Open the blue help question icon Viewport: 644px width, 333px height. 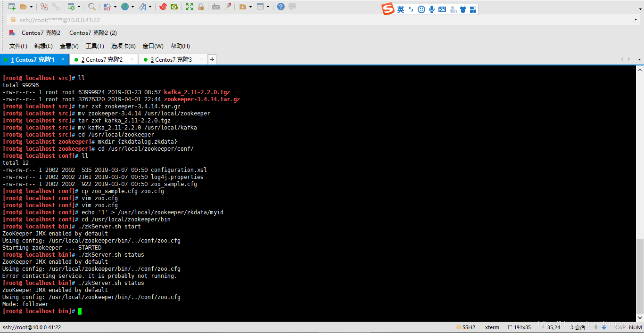[281, 7]
